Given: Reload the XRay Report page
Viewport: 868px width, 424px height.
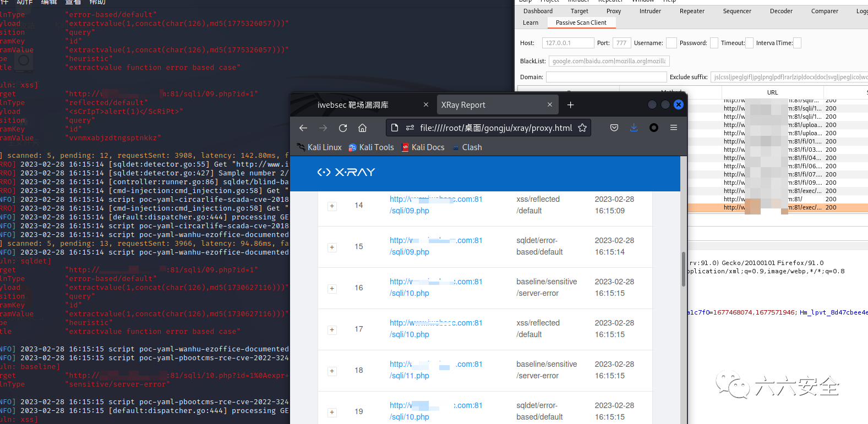Looking at the screenshot, I should [343, 128].
